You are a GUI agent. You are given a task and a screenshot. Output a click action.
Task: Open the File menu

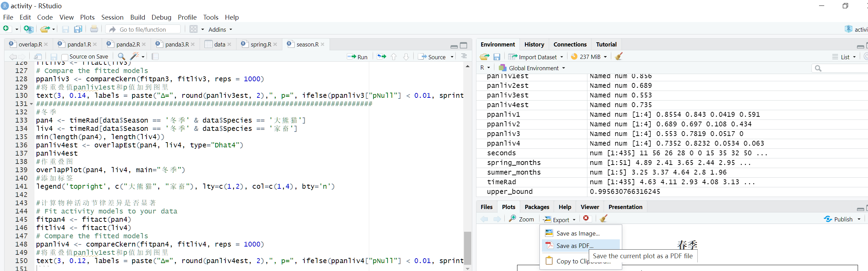coord(8,17)
